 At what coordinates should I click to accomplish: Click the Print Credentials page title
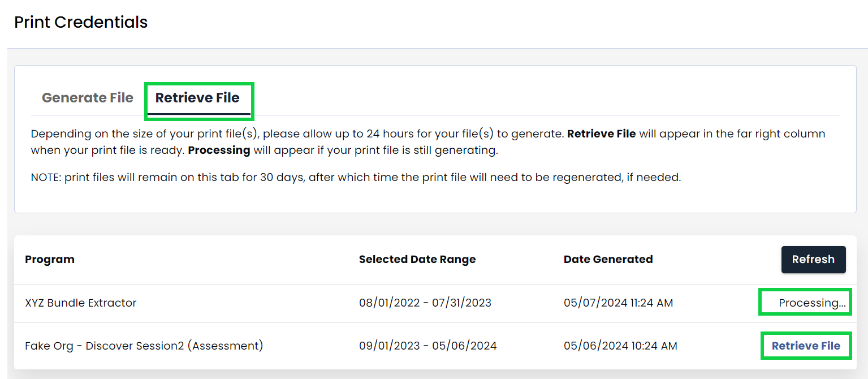pos(80,21)
